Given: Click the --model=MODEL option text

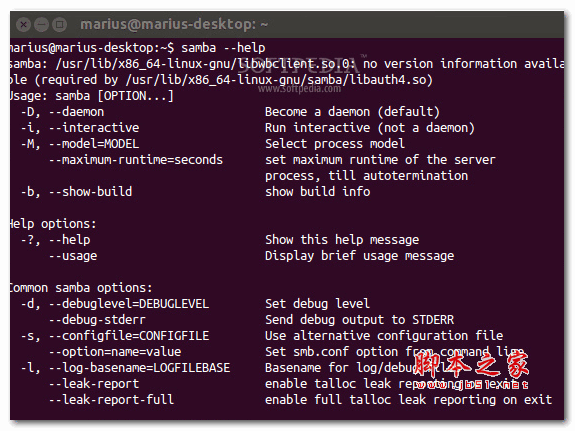Looking at the screenshot, I should click(x=94, y=143).
